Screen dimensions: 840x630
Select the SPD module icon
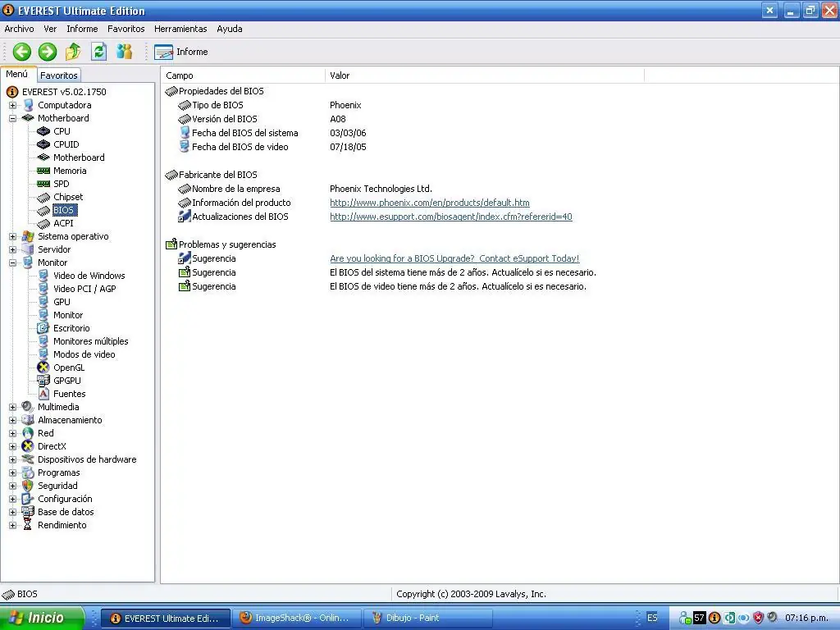click(x=43, y=184)
